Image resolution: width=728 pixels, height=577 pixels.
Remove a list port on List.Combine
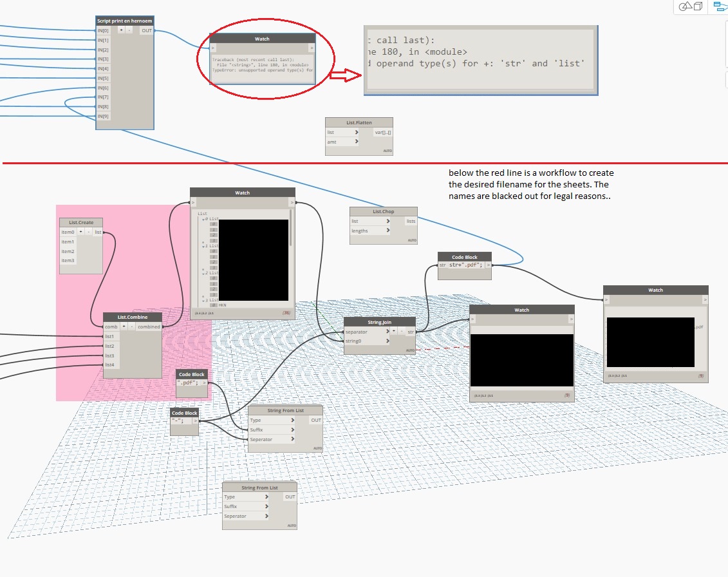[131, 326]
